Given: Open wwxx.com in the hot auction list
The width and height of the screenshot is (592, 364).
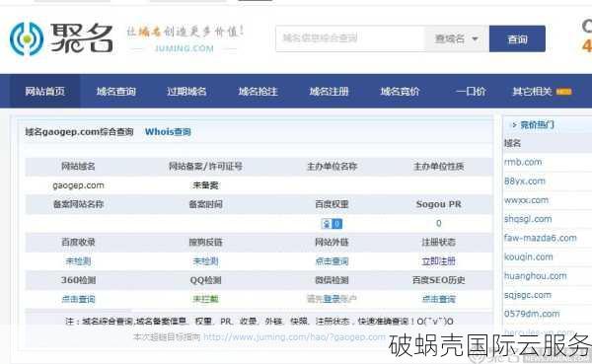Looking at the screenshot, I should click(526, 200).
